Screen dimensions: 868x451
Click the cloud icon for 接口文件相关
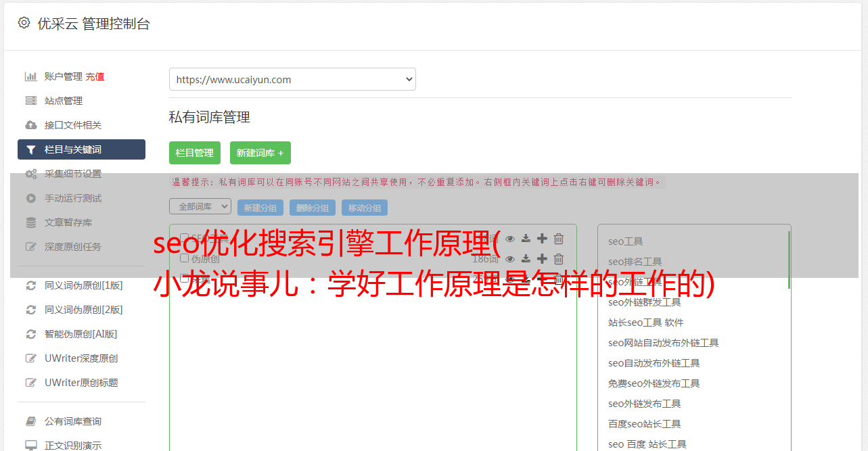(x=30, y=125)
